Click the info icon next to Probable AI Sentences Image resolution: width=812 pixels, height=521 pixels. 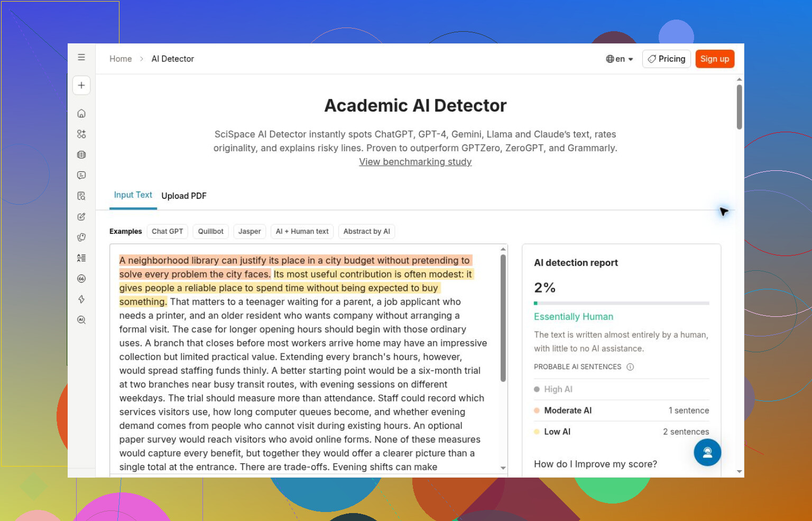click(630, 367)
